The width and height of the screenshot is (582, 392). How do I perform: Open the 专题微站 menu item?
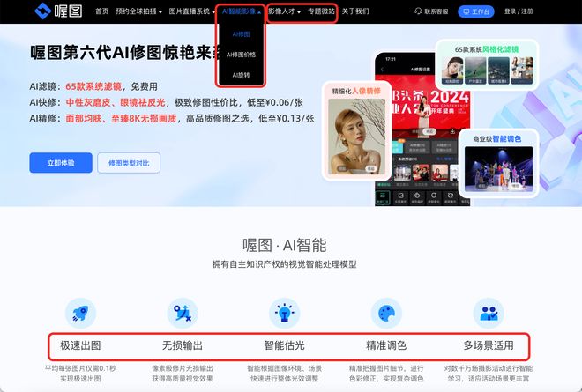pyautogui.click(x=321, y=11)
